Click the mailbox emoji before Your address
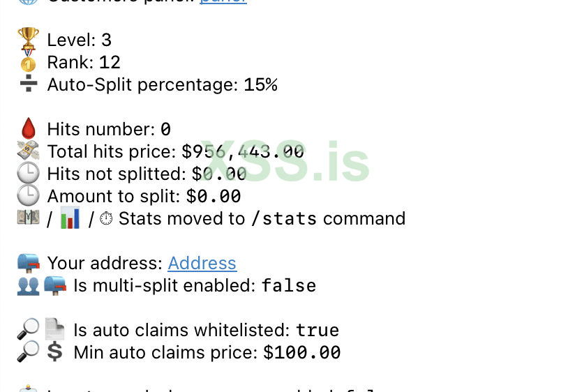The image size is (568, 392). [28, 263]
